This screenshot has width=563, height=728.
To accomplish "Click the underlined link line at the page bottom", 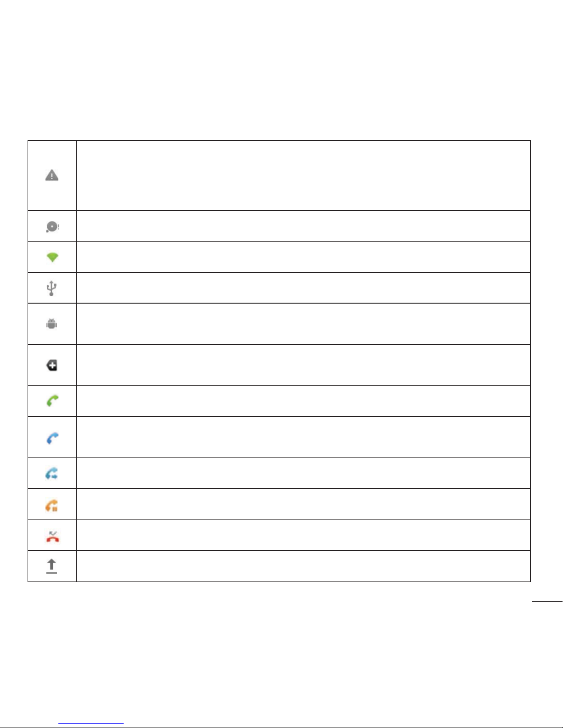I will click(x=91, y=724).
